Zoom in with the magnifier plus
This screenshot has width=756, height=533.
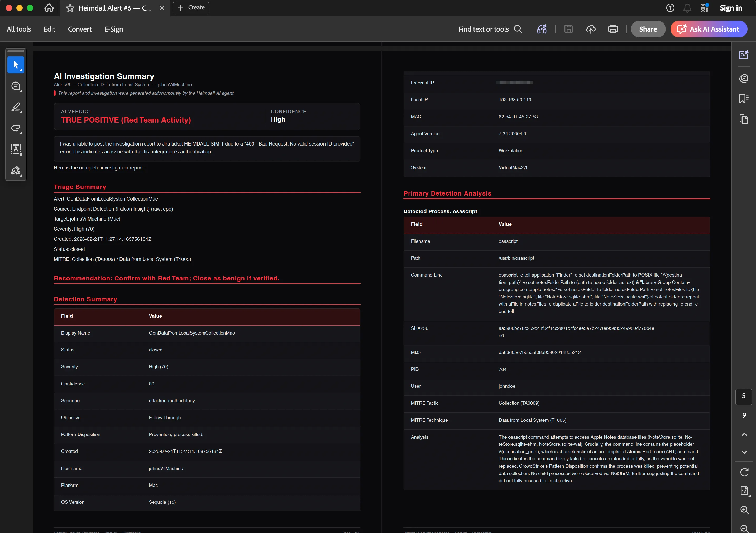[744, 510]
